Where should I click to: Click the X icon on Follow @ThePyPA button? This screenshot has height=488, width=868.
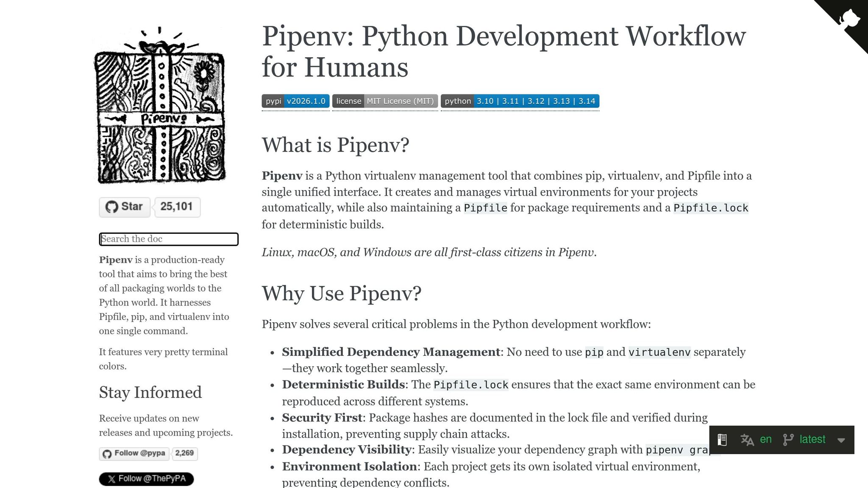click(x=111, y=478)
